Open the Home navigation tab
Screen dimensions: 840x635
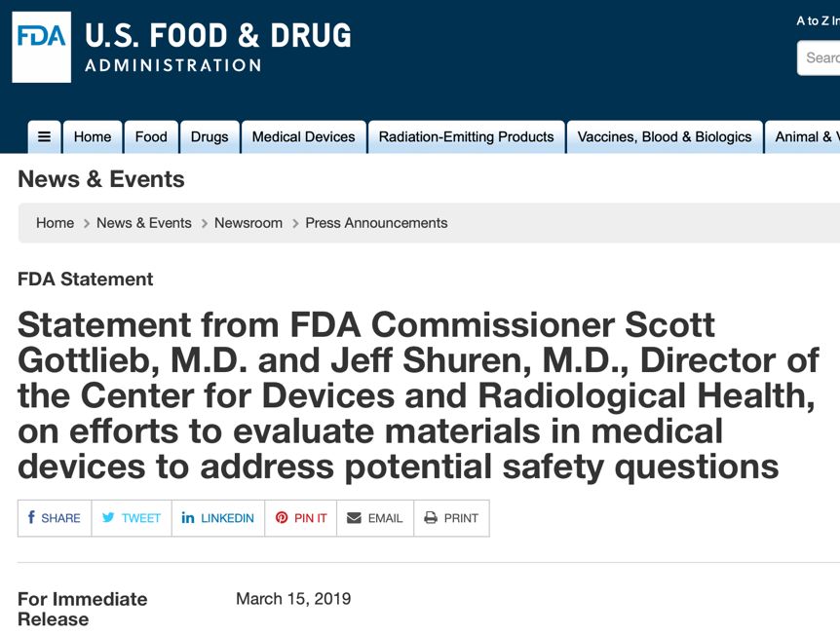(x=93, y=137)
